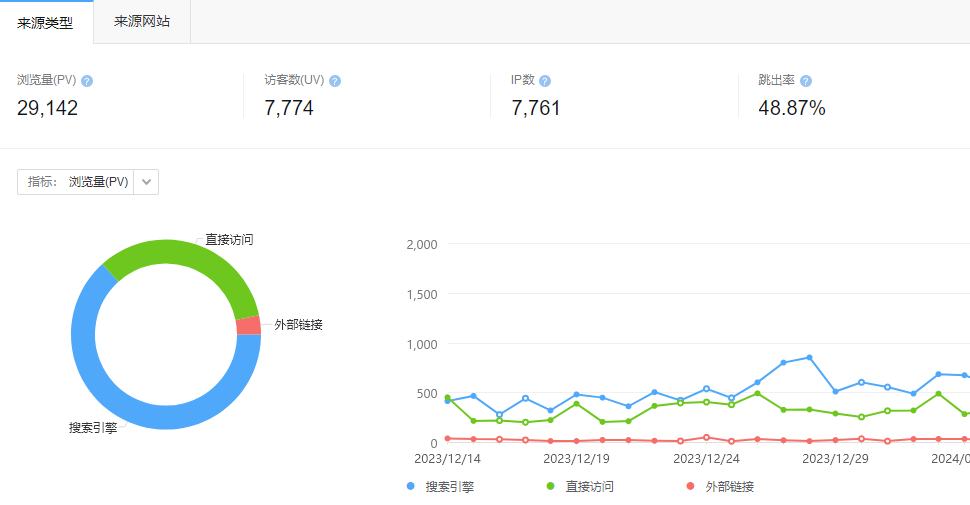Click the 1,000 y-axis label
Image resolution: width=970 pixels, height=505 pixels.
(x=422, y=344)
